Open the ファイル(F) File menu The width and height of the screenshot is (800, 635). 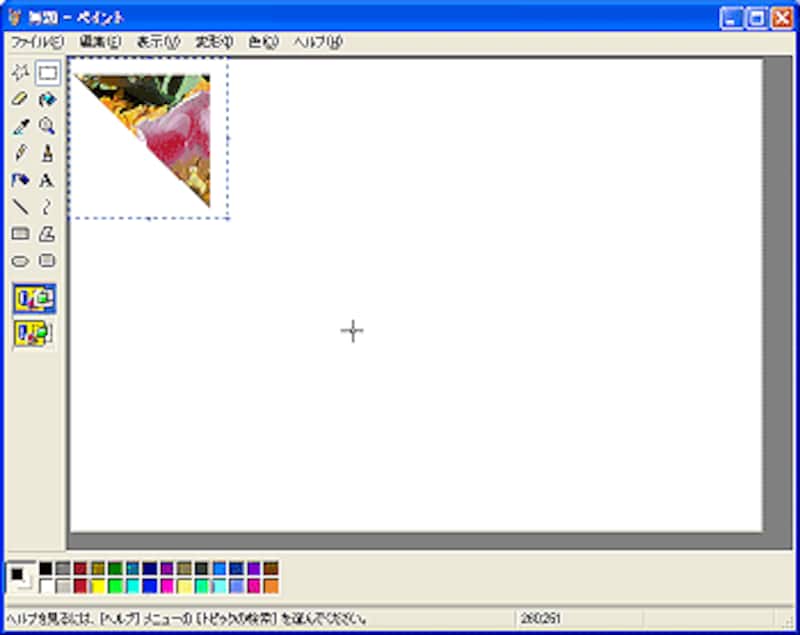click(37, 42)
